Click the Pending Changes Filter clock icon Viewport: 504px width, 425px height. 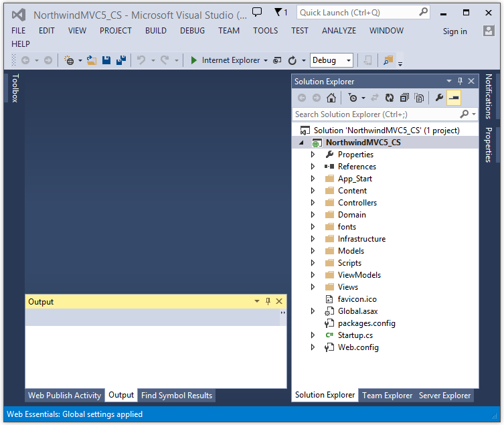coord(353,98)
